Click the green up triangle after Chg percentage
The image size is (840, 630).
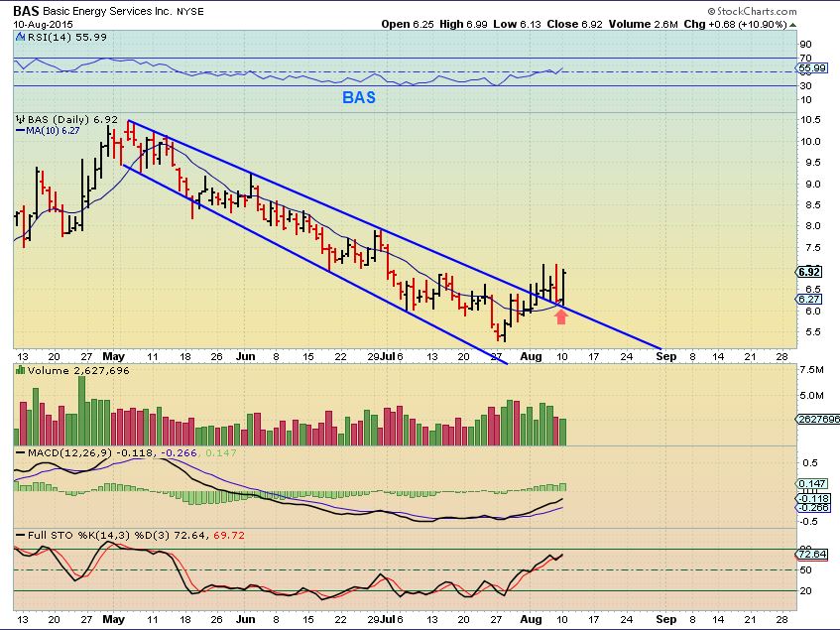tap(792, 25)
